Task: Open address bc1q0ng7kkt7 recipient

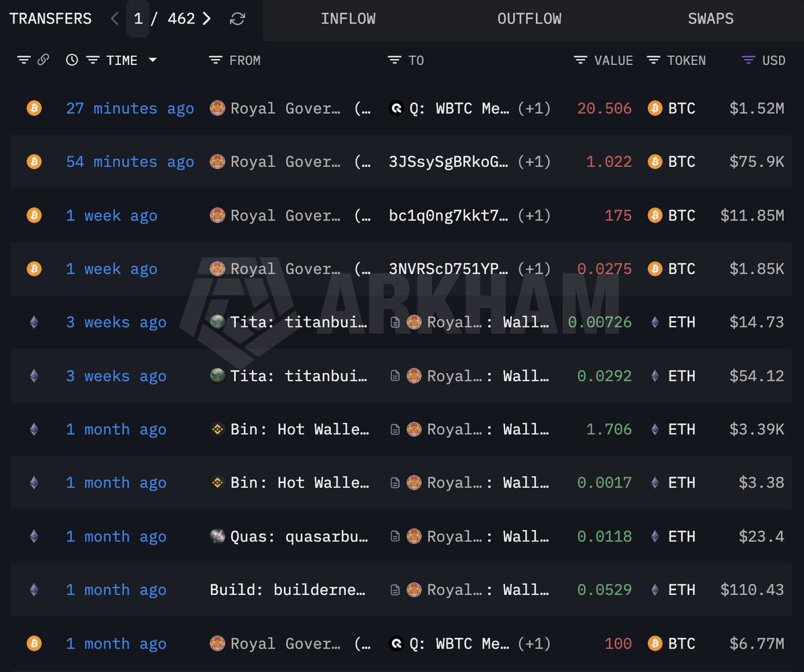Action: pos(449,216)
